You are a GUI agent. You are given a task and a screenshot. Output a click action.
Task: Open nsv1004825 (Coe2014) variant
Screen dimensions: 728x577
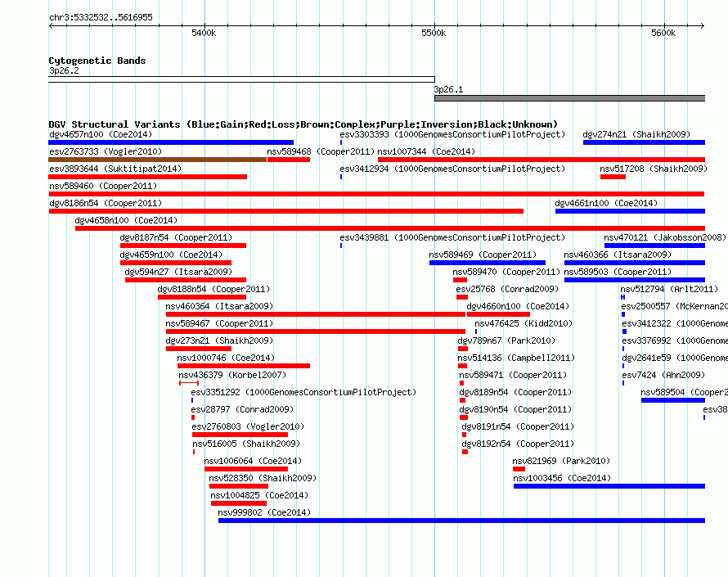[239, 503]
